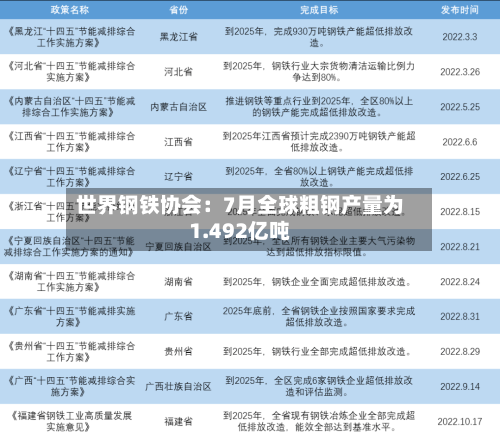
Task: Click the 《贵州省"十四五"节能减排综合工作方案》 policy name
Action: tap(71, 351)
